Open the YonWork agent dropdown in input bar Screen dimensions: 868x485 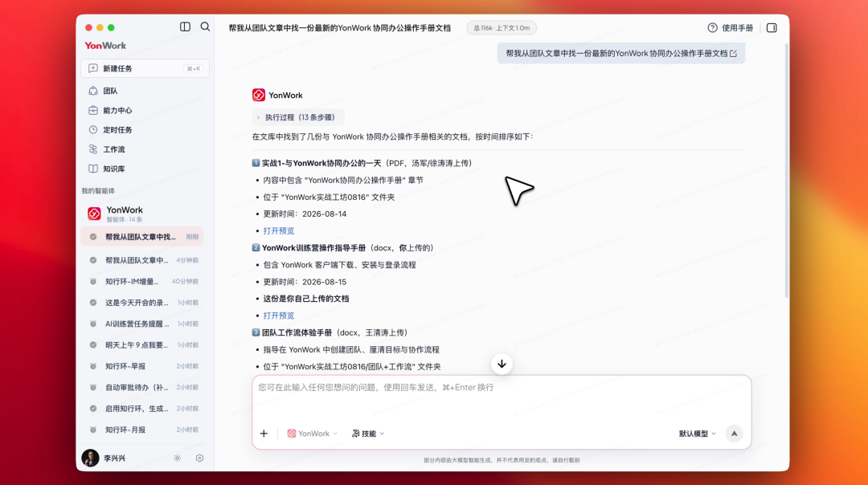(x=312, y=434)
